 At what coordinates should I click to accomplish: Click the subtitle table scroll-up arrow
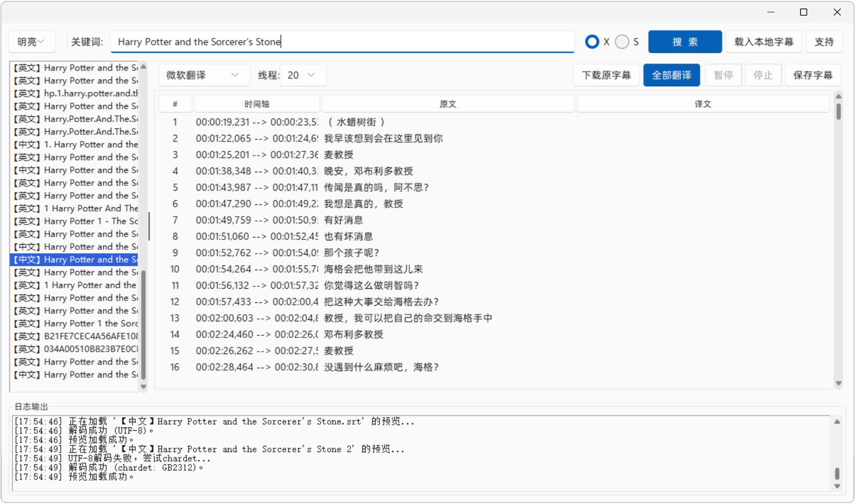[x=838, y=97]
